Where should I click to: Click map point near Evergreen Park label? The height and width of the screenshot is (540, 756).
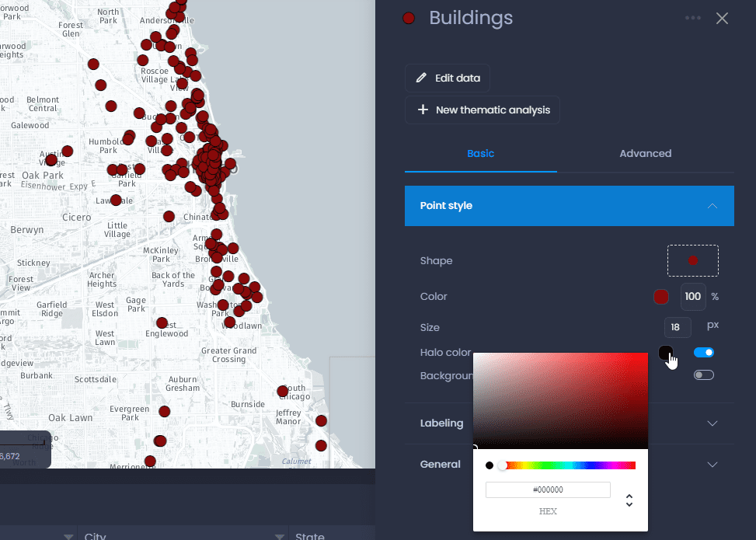click(165, 411)
